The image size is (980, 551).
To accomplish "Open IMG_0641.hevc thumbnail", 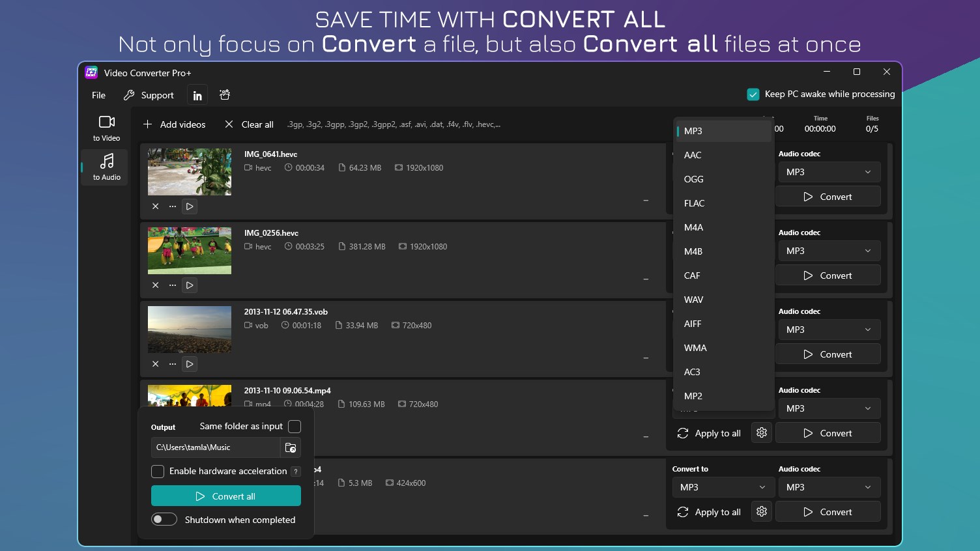I will [x=190, y=172].
